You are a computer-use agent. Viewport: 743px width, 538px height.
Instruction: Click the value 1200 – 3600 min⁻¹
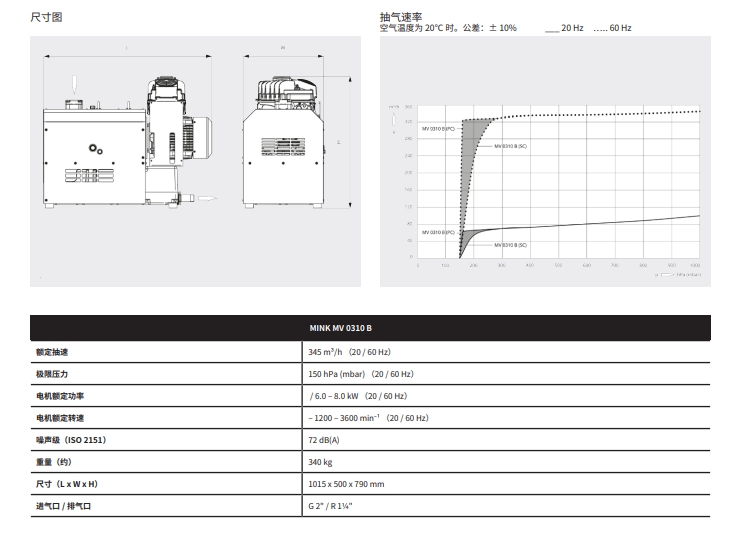click(347, 418)
